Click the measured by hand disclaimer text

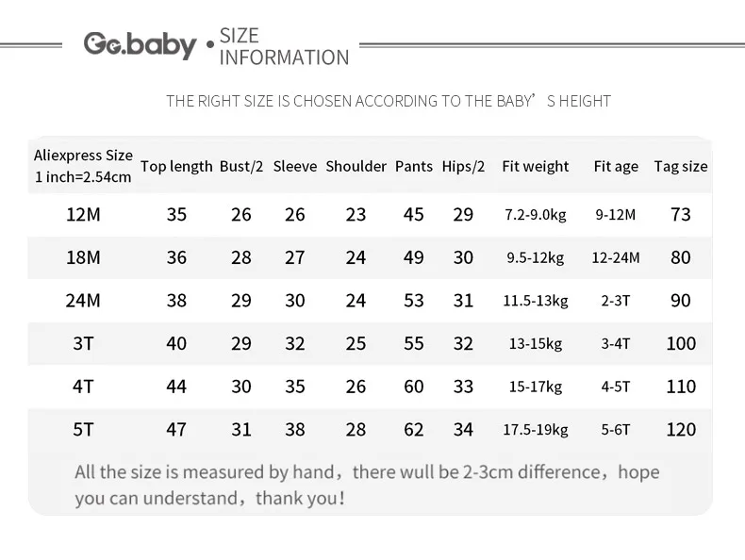pyautogui.click(x=367, y=485)
